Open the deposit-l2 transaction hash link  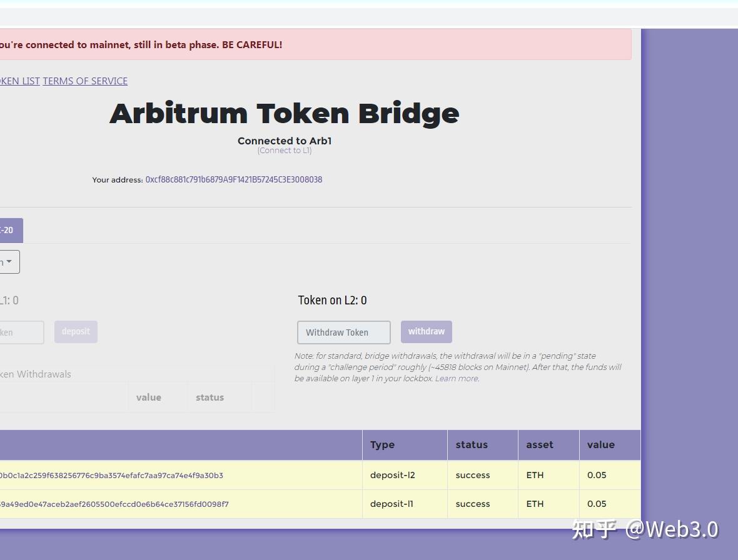click(x=113, y=475)
